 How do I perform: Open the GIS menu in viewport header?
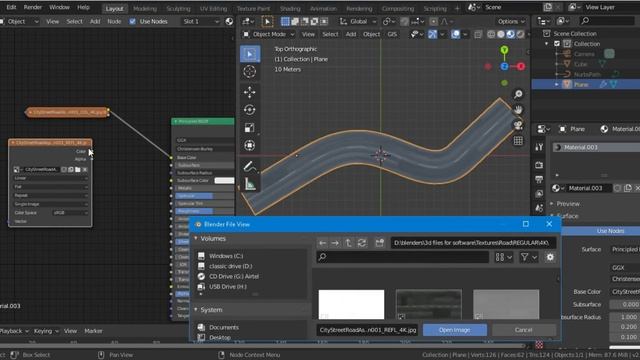pyautogui.click(x=392, y=34)
